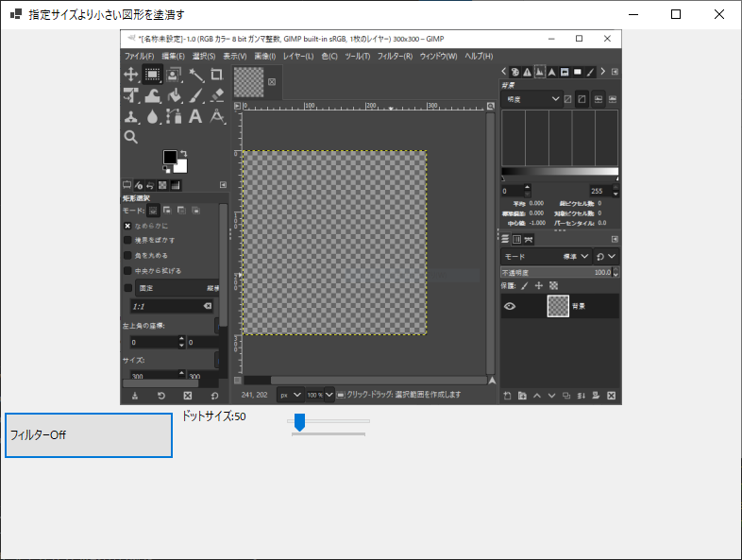Hide the 背景 layer with eye icon

coord(510,306)
